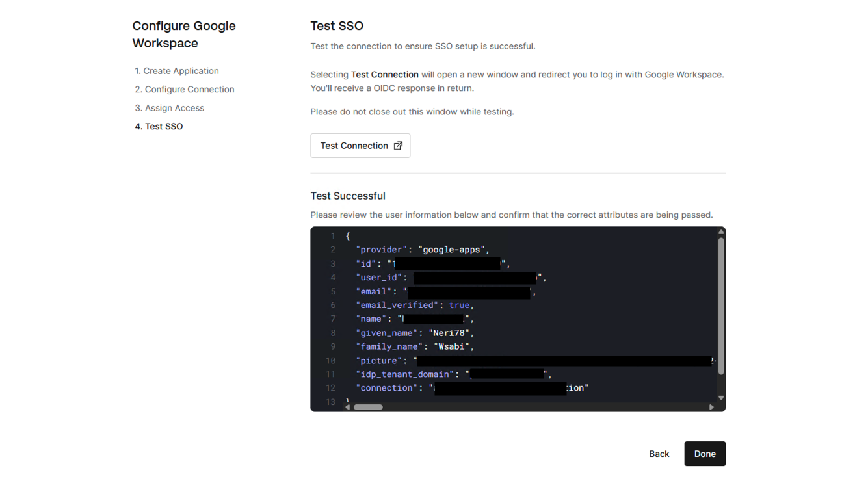Click the "user_id" key on line 4

[x=378, y=277]
